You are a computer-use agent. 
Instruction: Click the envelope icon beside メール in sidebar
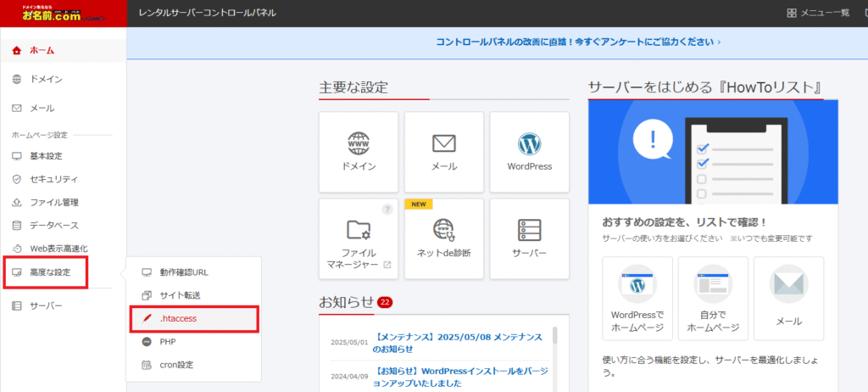17,108
